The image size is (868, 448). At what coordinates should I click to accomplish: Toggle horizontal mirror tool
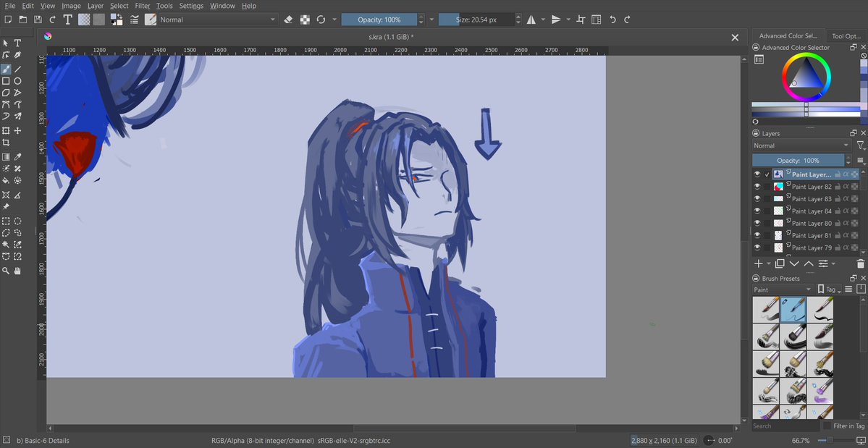pos(531,20)
